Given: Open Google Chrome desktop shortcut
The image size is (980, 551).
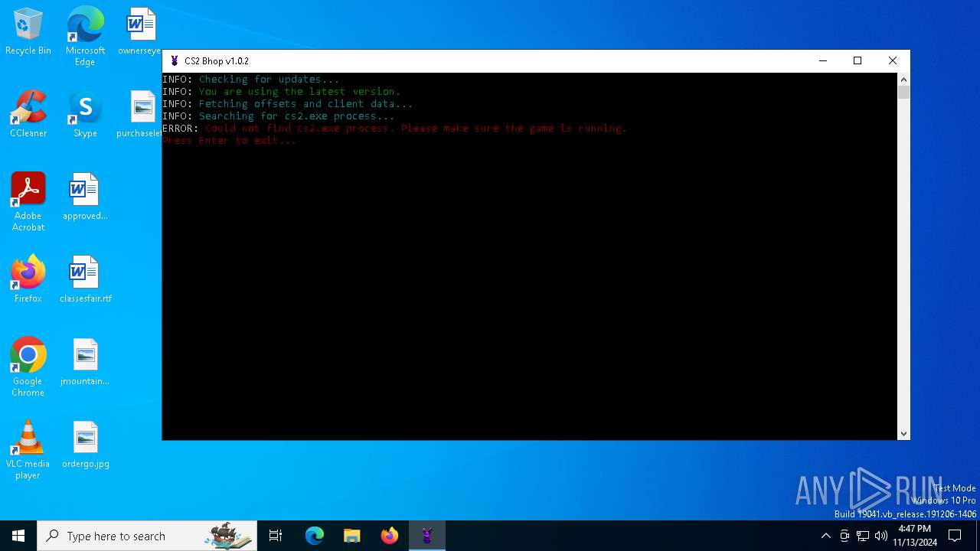Looking at the screenshot, I should coord(28,367).
